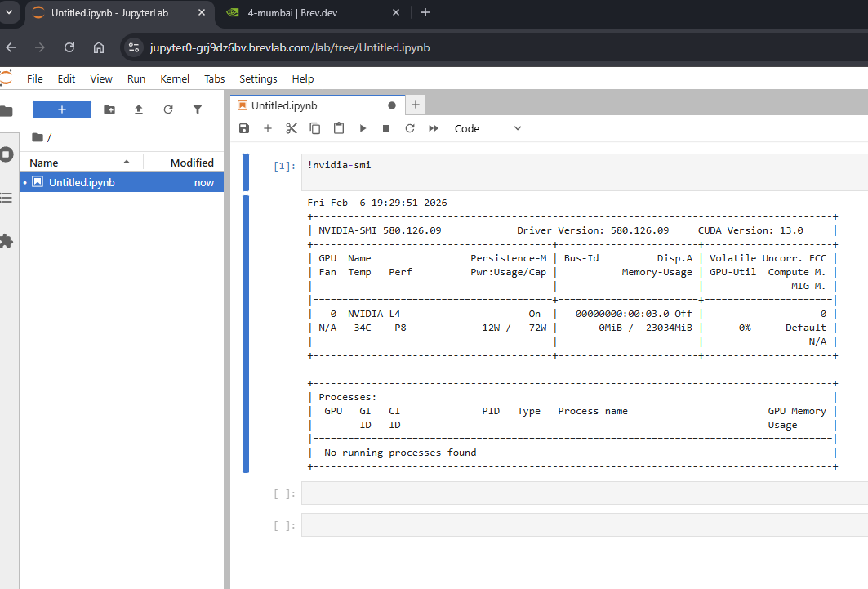Create a new launcher with blue plus button
Image resolution: width=868 pixels, height=589 pixels.
pos(62,109)
